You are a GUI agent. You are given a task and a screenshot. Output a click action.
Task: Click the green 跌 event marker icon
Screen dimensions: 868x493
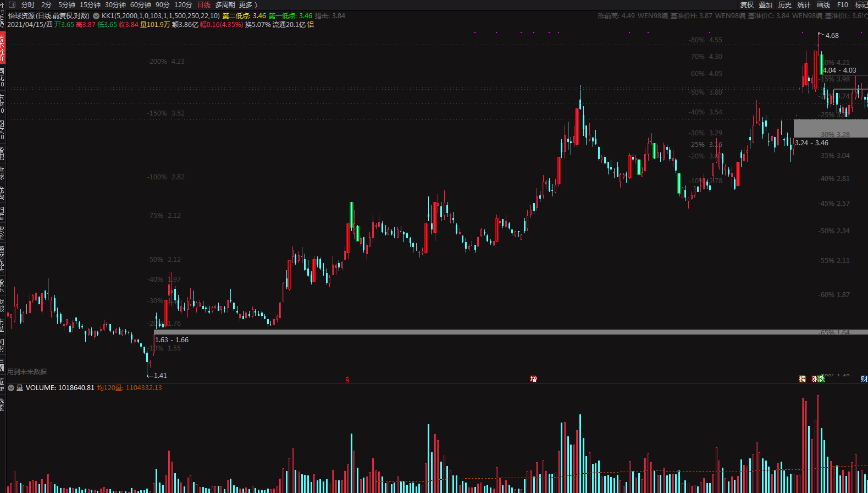coord(821,379)
